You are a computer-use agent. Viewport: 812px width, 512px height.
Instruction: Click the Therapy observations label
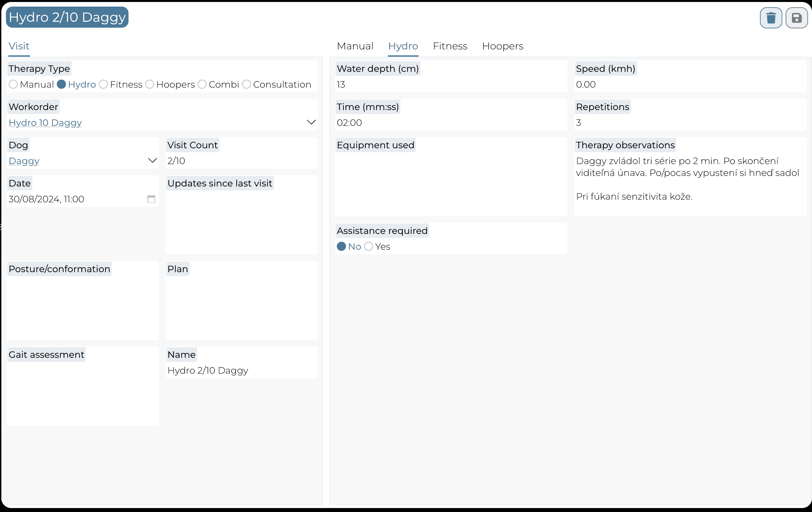625,145
